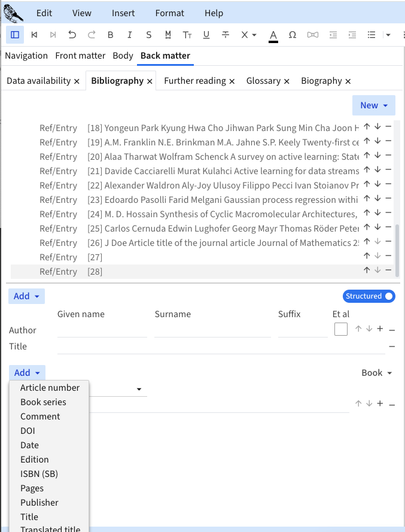Open the Format menu
Screen dimensions: 405x532
point(170,13)
